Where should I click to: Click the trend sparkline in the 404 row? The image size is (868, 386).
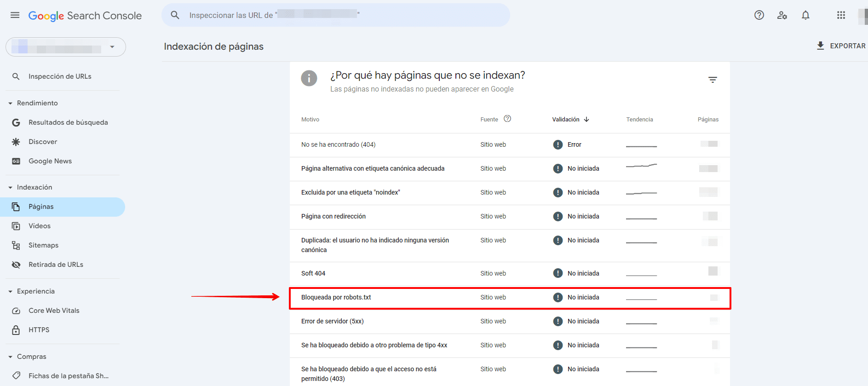pyautogui.click(x=641, y=146)
